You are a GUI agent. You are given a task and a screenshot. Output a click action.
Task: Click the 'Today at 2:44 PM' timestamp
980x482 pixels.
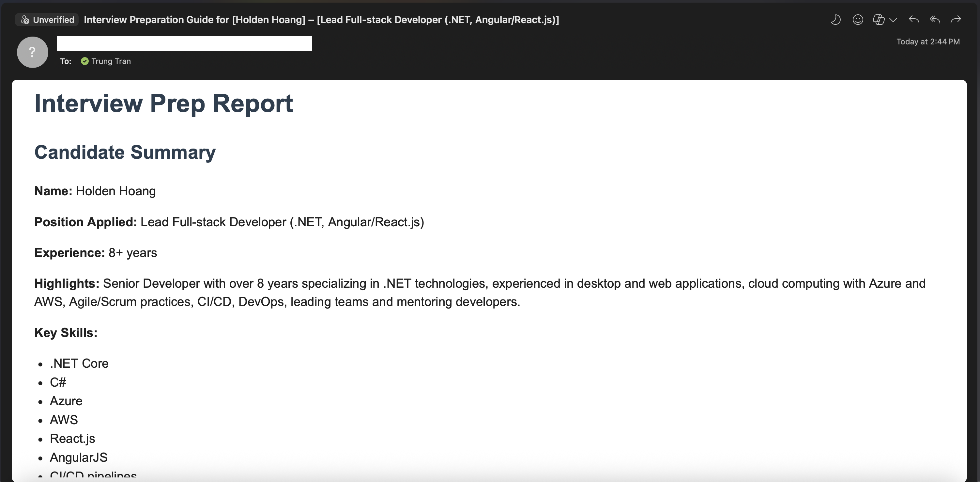[927, 42]
